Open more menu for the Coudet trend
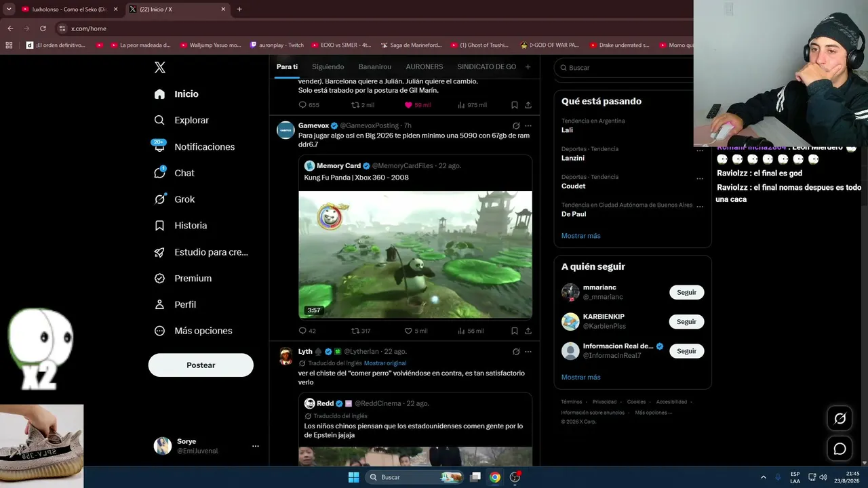This screenshot has width=868, height=488. [700, 179]
